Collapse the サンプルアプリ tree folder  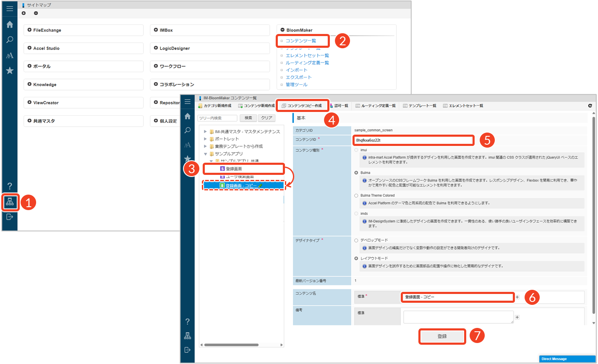click(206, 154)
